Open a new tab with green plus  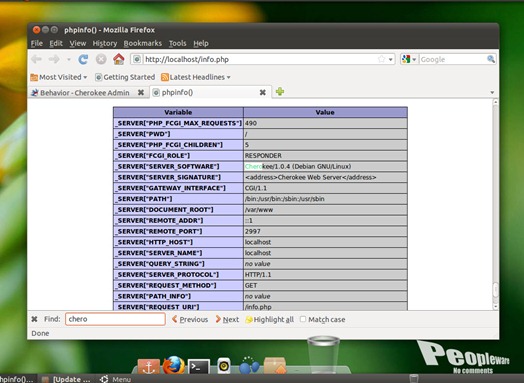pyautogui.click(x=280, y=91)
